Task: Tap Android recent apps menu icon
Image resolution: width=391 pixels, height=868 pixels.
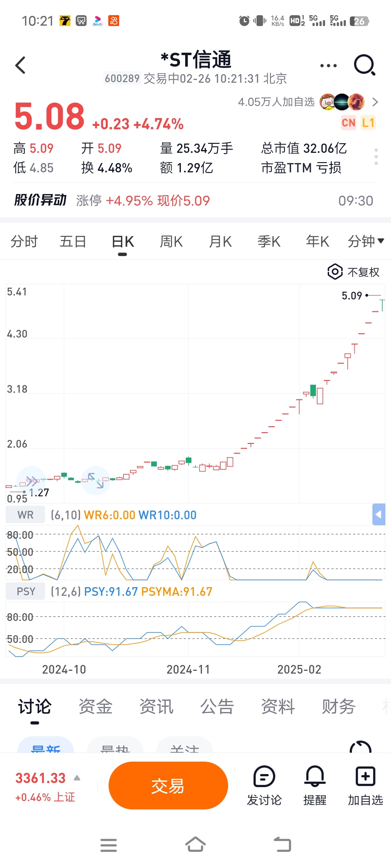Action: [x=109, y=845]
